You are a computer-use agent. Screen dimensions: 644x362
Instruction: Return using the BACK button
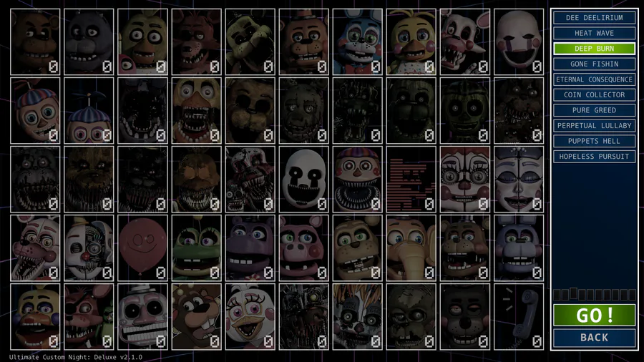pos(595,338)
